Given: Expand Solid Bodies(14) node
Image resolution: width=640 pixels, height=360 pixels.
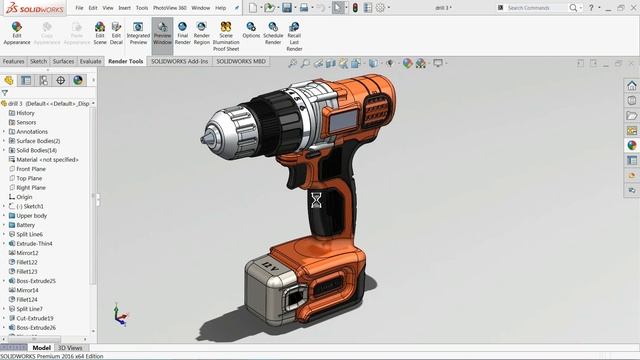Looking at the screenshot, I should tap(4, 150).
